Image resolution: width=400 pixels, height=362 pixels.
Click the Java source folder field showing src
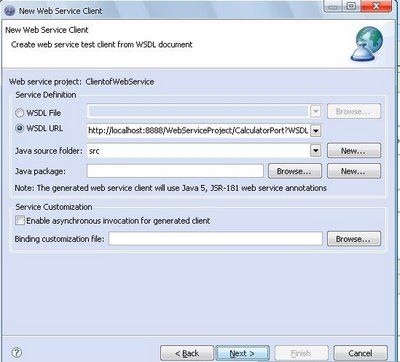pyautogui.click(x=198, y=151)
